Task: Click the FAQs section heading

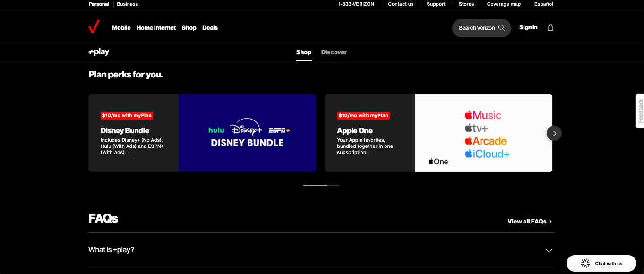Action: (x=103, y=218)
